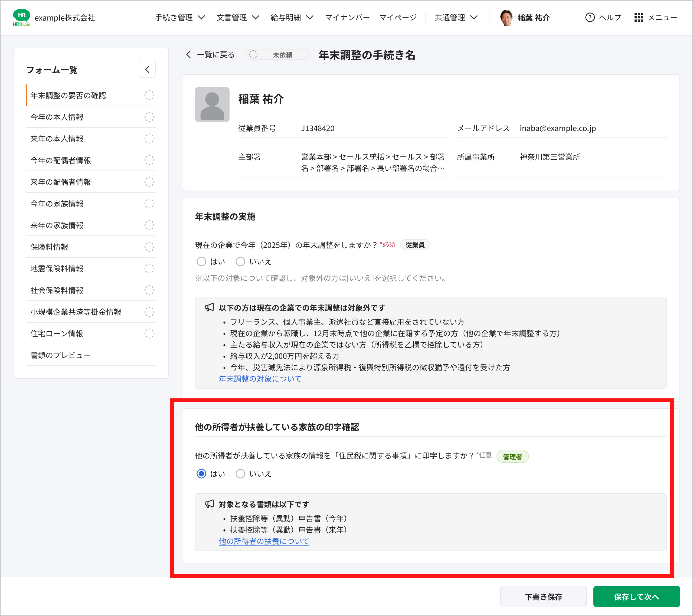Click the 未依頼 status badge
This screenshot has width=693, height=616.
click(276, 55)
